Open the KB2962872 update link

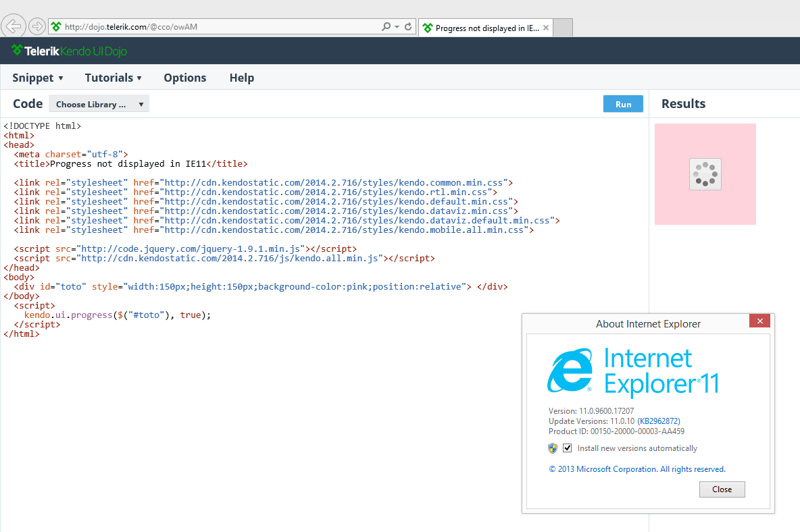pos(659,421)
